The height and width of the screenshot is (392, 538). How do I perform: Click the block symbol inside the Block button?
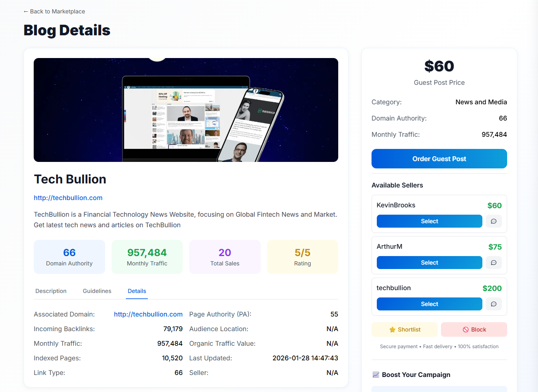pyautogui.click(x=465, y=329)
